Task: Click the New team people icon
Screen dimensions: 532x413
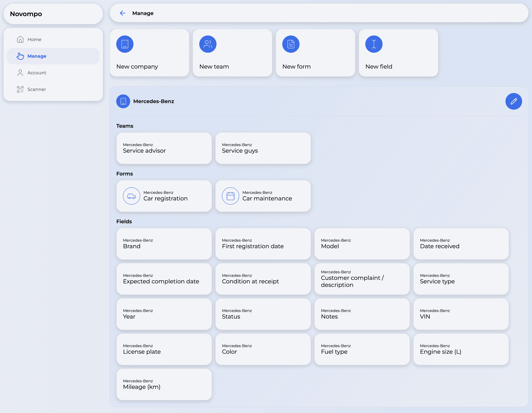Action: 208,44
